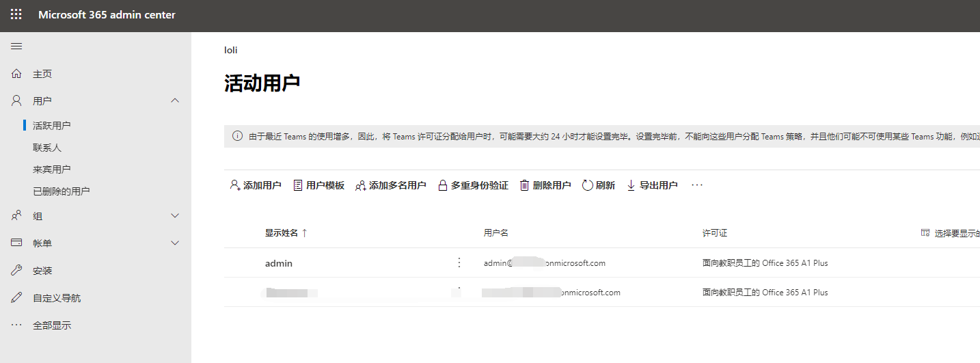Expand the 帐单 section chevron
This screenshot has height=363, width=980.
[x=175, y=243]
